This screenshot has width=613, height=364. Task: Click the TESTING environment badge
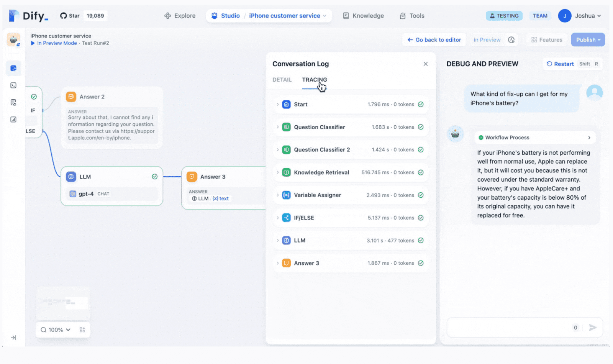(x=504, y=16)
